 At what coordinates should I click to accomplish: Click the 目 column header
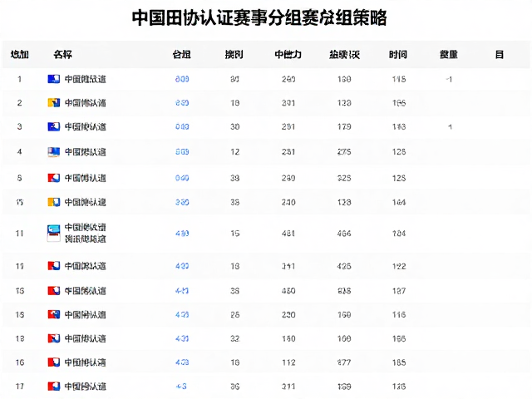tap(499, 54)
